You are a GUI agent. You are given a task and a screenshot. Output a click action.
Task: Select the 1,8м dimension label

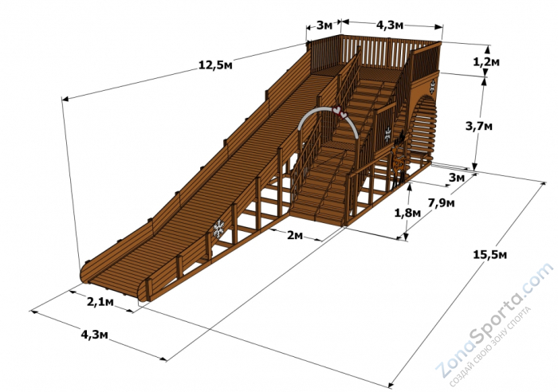point(387,213)
